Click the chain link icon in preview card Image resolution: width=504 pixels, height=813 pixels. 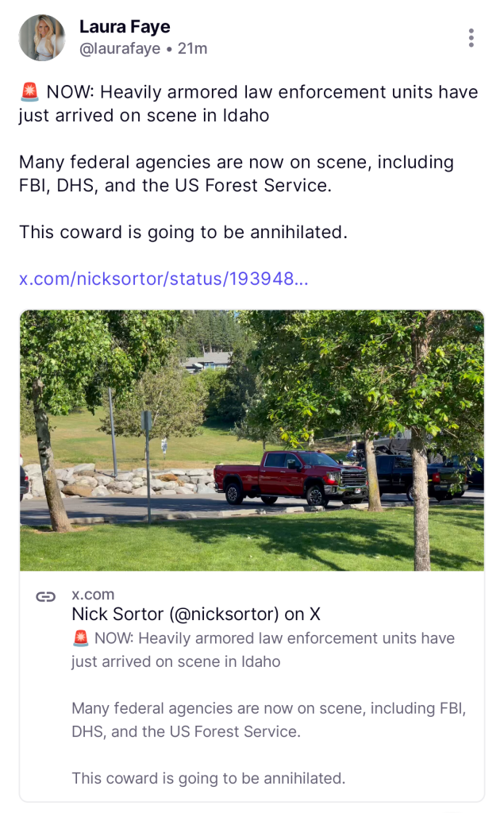click(46, 597)
